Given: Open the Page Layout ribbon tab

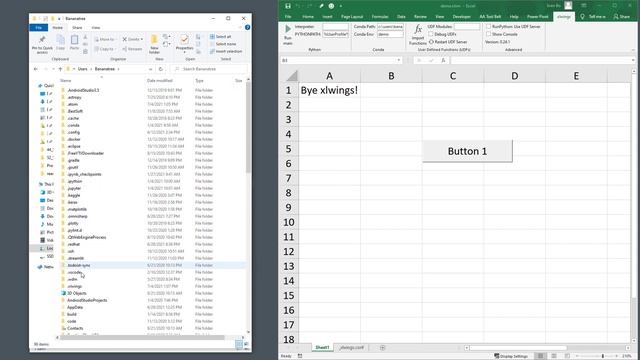Looking at the screenshot, I should click(352, 16).
